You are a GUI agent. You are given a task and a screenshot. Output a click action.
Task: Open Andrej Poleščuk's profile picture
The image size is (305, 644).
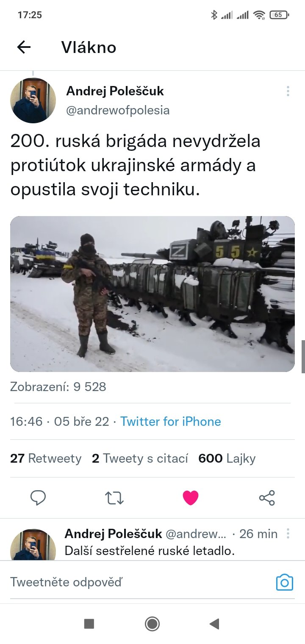pos(33,100)
